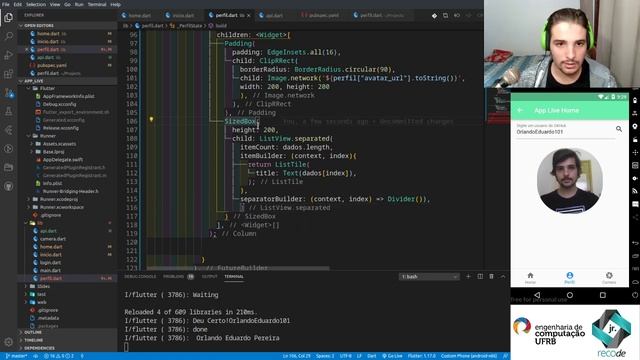Image resolution: width=640 pixels, height=360 pixels.
Task: Click the Custom Phone device selector in status bar
Action: pos(469,356)
